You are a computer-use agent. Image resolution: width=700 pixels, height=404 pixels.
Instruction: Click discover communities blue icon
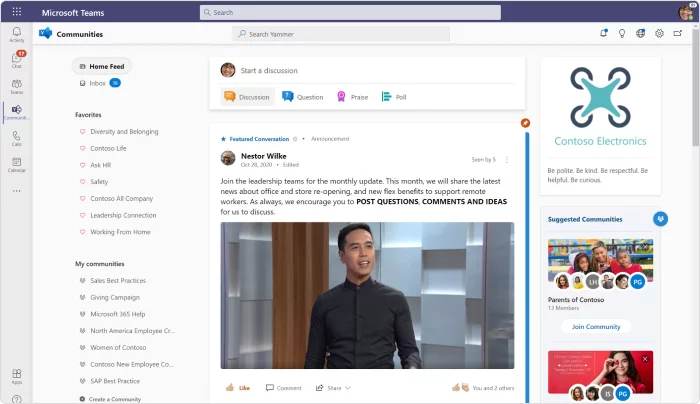[x=660, y=219]
